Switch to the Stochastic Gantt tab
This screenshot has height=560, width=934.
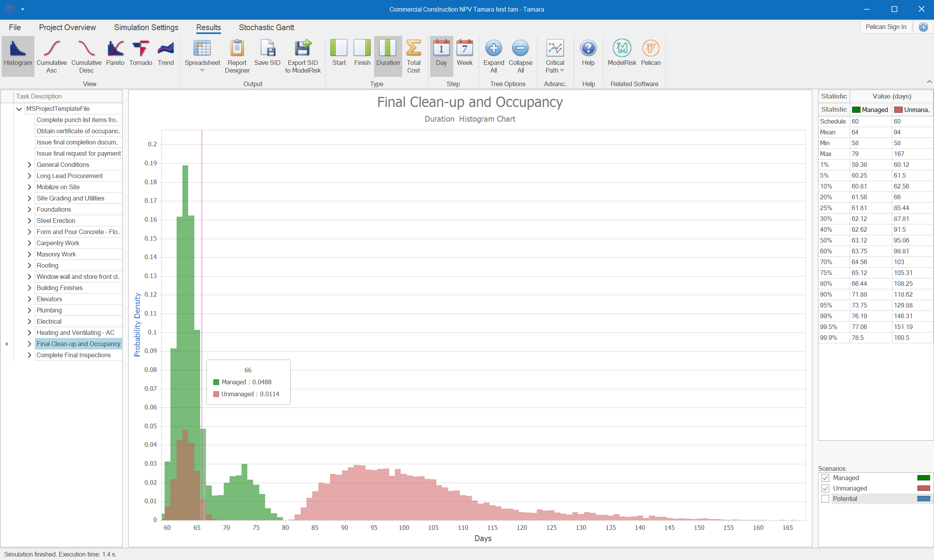click(266, 27)
